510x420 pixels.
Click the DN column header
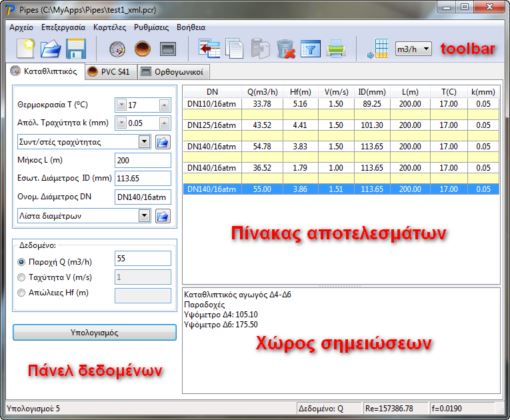[x=213, y=92]
